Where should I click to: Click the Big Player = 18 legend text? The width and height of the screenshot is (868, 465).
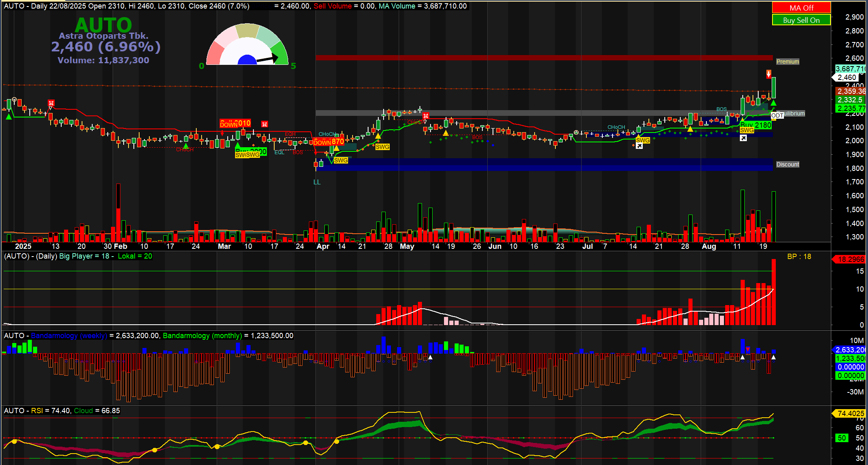(x=84, y=256)
